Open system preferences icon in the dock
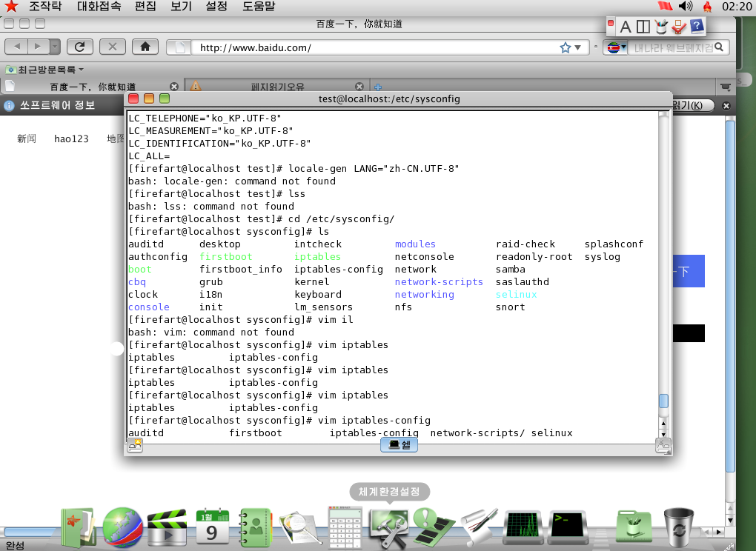The width and height of the screenshot is (756, 551). pos(389,527)
